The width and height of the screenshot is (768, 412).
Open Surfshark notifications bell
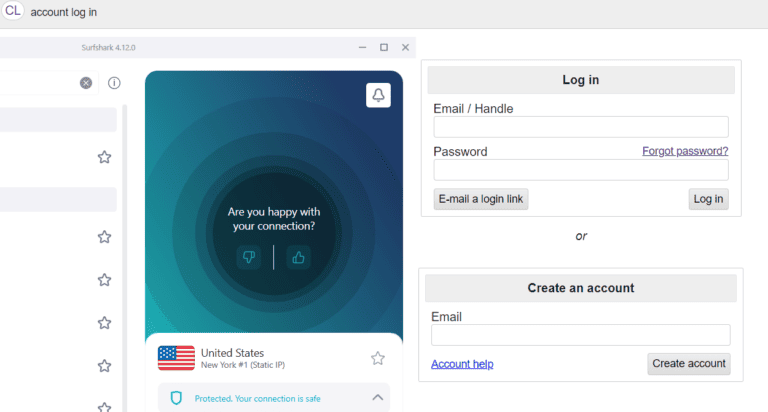(x=378, y=95)
